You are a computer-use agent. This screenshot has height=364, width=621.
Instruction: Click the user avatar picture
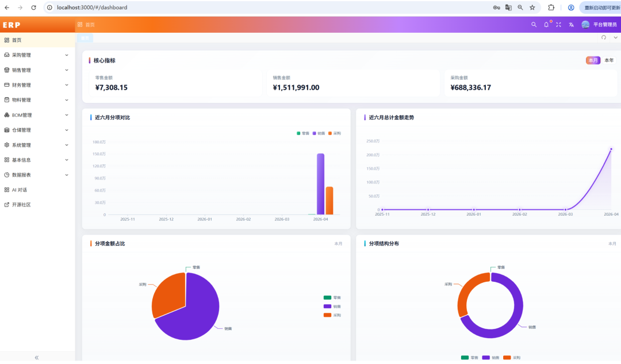(585, 25)
